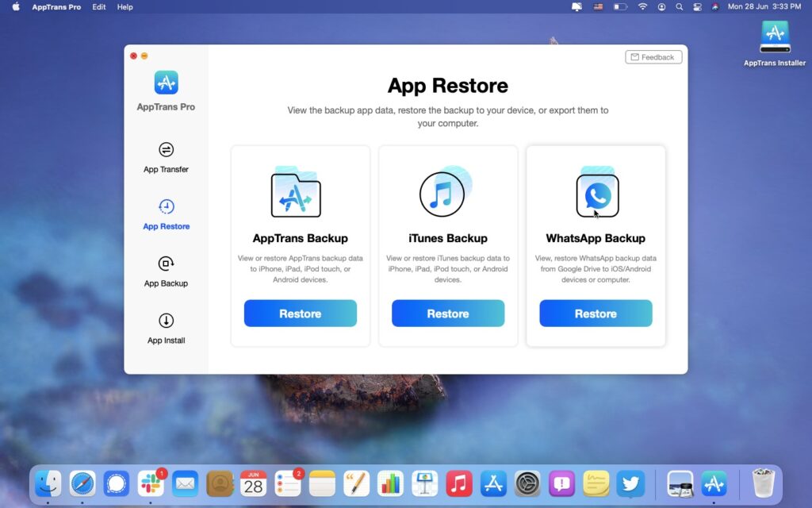Click the Wi-Fi status icon
The image size is (812, 508).
(x=642, y=7)
